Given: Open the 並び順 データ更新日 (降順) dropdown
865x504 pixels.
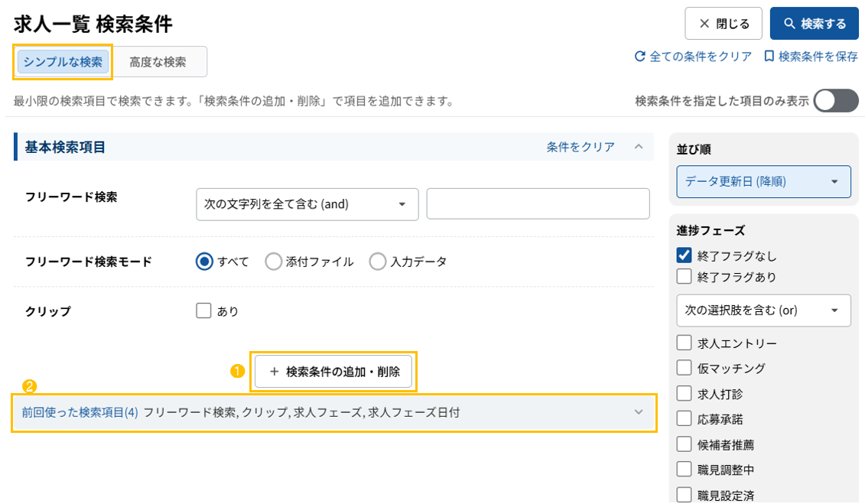Looking at the screenshot, I should click(x=763, y=182).
